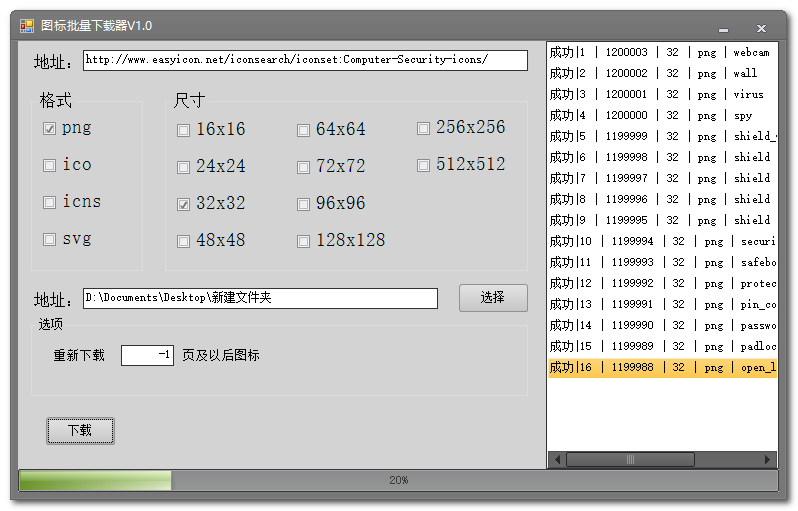Click the save path field showing D:\Documents
798x511 pixels.
pos(260,298)
